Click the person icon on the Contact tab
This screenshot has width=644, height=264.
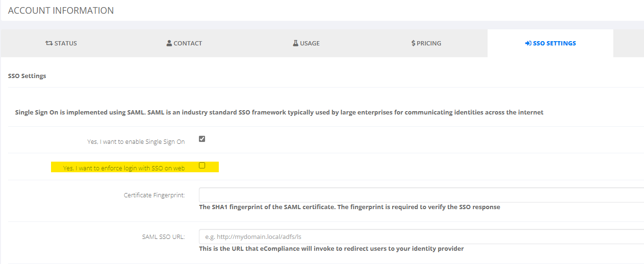169,43
